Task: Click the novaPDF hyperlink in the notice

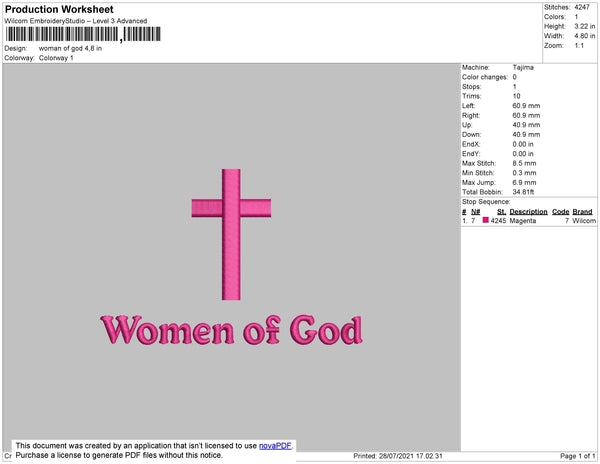Action: tap(275, 446)
